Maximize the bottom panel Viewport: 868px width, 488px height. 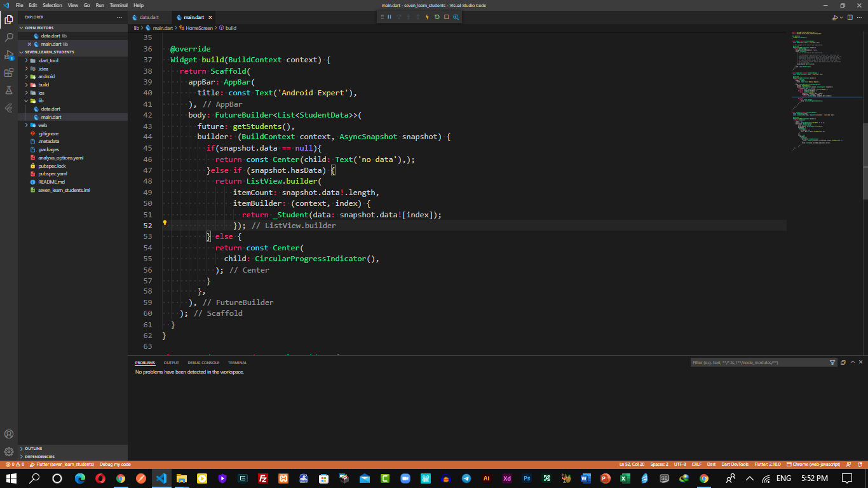[x=853, y=362]
